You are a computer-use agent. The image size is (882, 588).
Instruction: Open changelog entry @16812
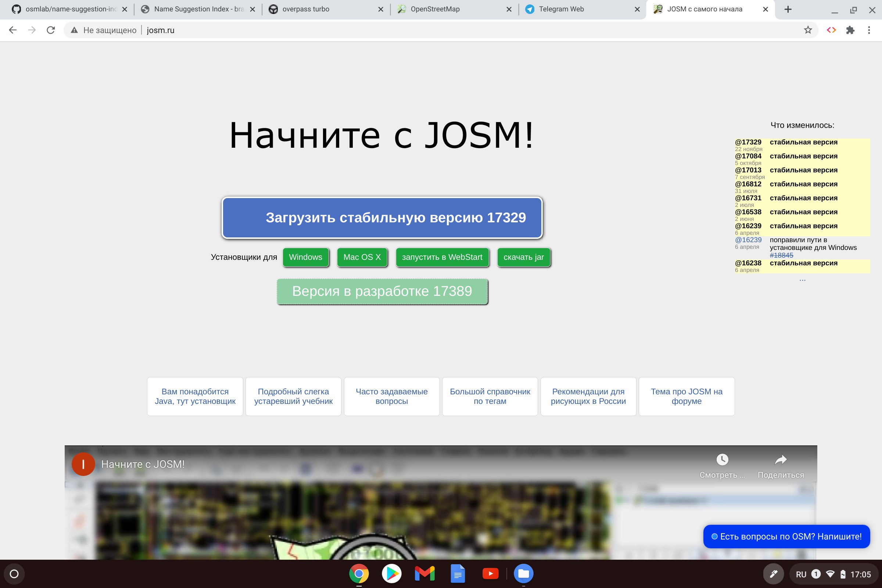point(748,184)
